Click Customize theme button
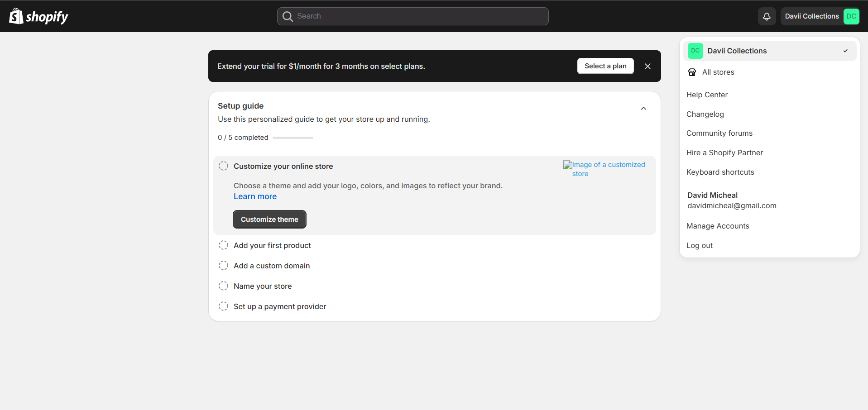This screenshot has height=410, width=868. pyautogui.click(x=269, y=219)
